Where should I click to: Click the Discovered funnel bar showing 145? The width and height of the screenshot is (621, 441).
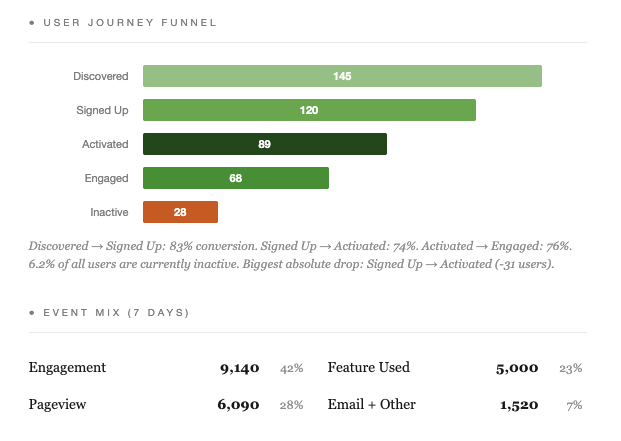(x=342, y=76)
